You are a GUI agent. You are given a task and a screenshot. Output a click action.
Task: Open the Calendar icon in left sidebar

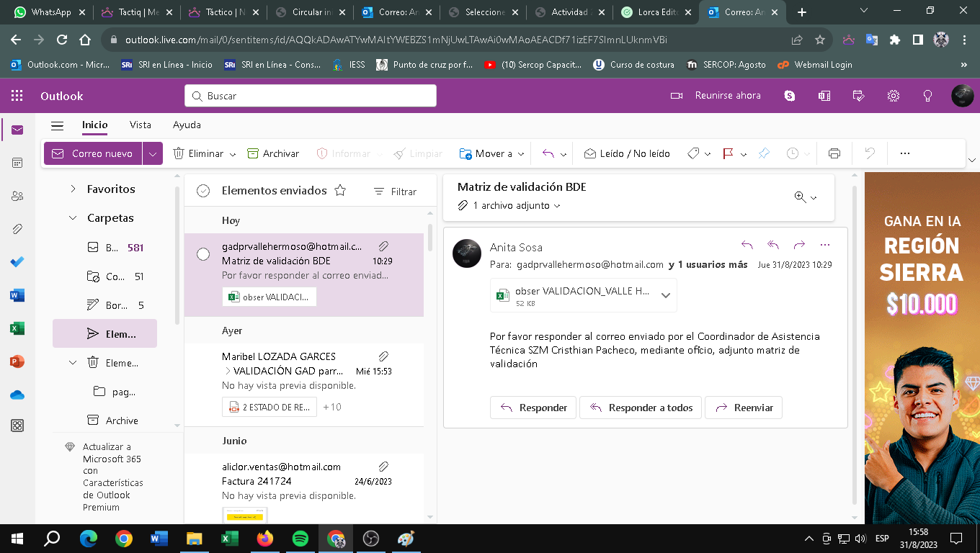tap(17, 163)
